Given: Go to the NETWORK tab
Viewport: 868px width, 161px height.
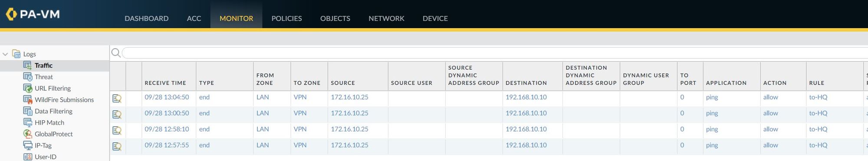Looking at the screenshot, I should (x=386, y=18).
